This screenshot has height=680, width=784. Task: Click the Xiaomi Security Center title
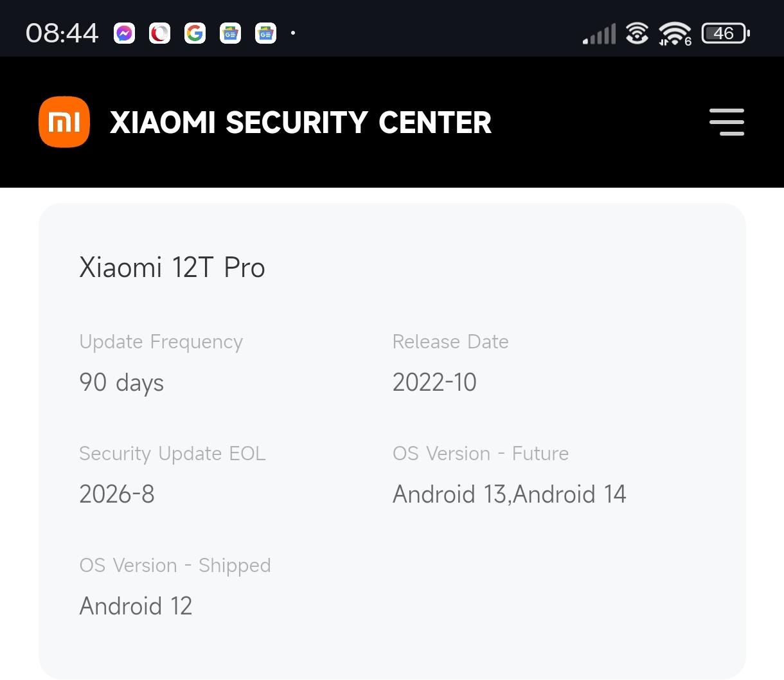click(301, 122)
